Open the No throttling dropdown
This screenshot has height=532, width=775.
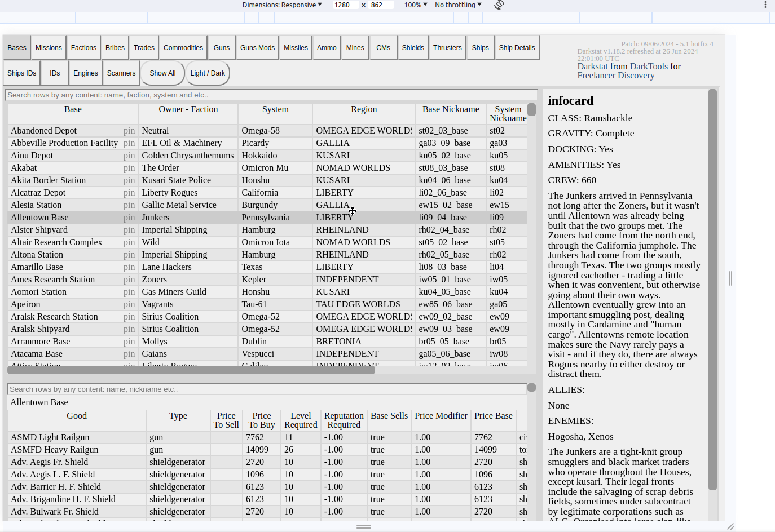[458, 5]
